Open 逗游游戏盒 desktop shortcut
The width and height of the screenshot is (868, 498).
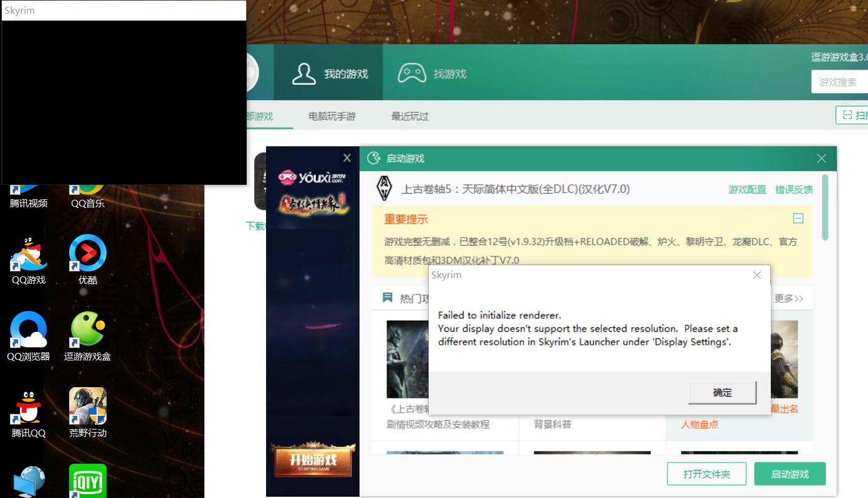(88, 337)
